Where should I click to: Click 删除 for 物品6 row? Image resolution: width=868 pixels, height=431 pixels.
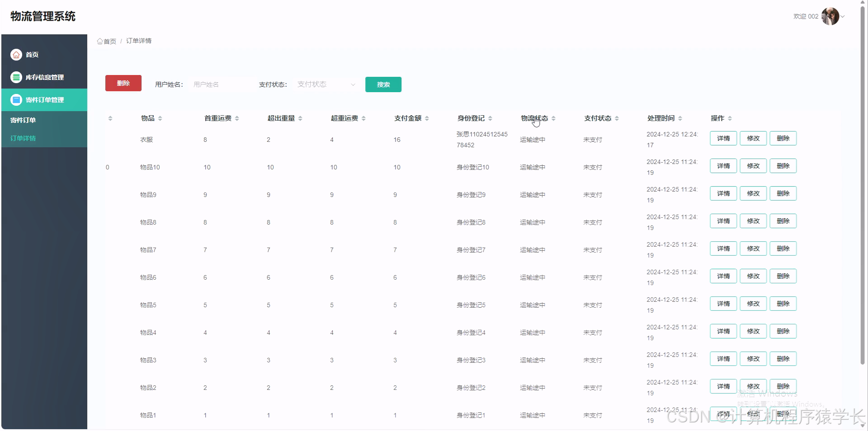[783, 276]
